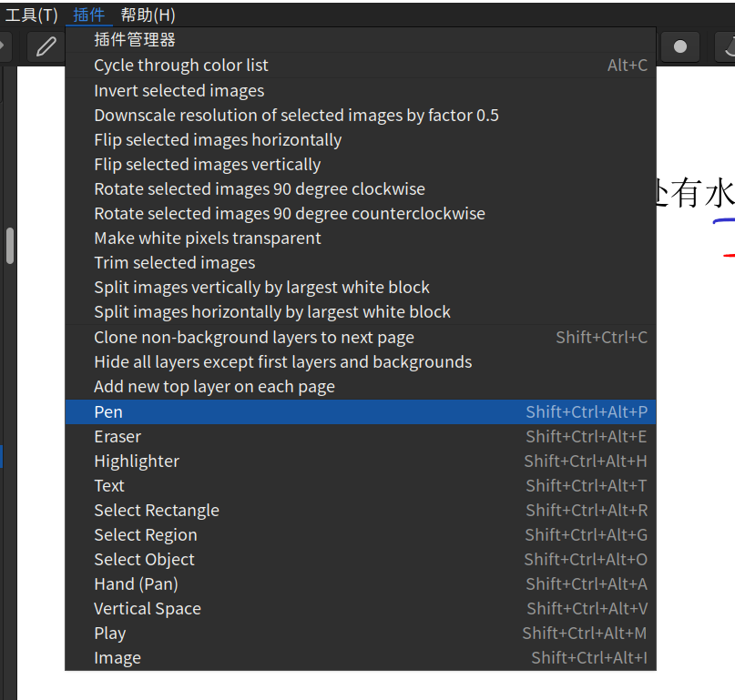This screenshot has width=735, height=700.
Task: Choose Select Rectangle entry
Action: [361, 511]
